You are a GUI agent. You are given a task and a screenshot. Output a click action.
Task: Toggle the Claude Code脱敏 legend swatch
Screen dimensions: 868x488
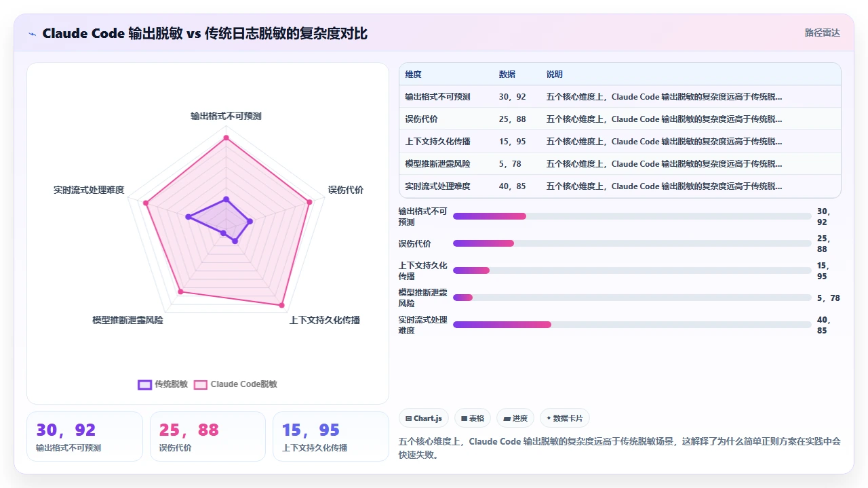[201, 384]
